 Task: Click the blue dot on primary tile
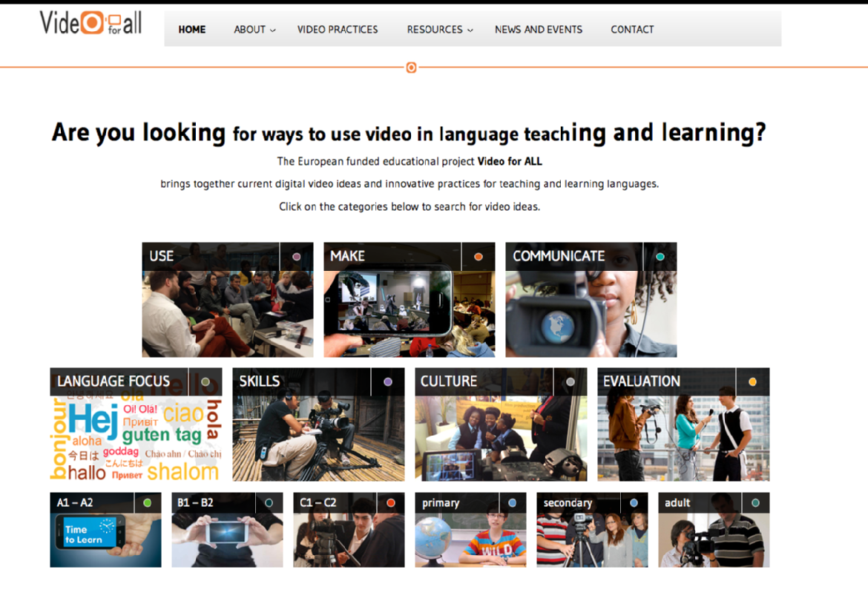click(512, 503)
